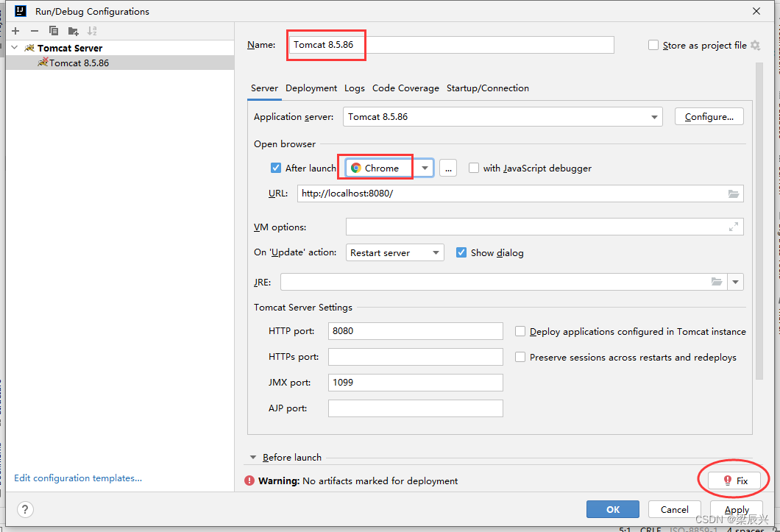Open the Code Coverage tab
Image resolution: width=780 pixels, height=532 pixels.
point(405,88)
